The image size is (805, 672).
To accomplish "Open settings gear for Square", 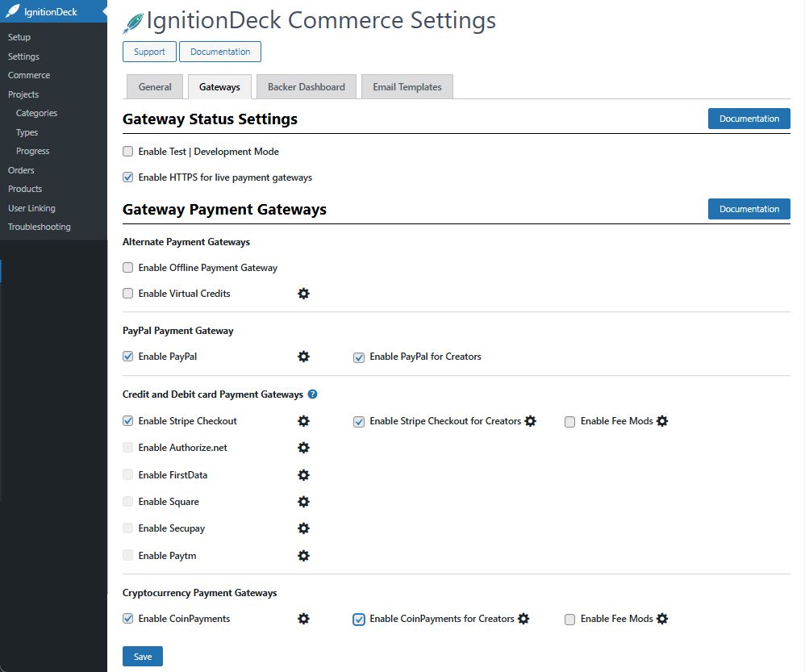I will tap(303, 502).
